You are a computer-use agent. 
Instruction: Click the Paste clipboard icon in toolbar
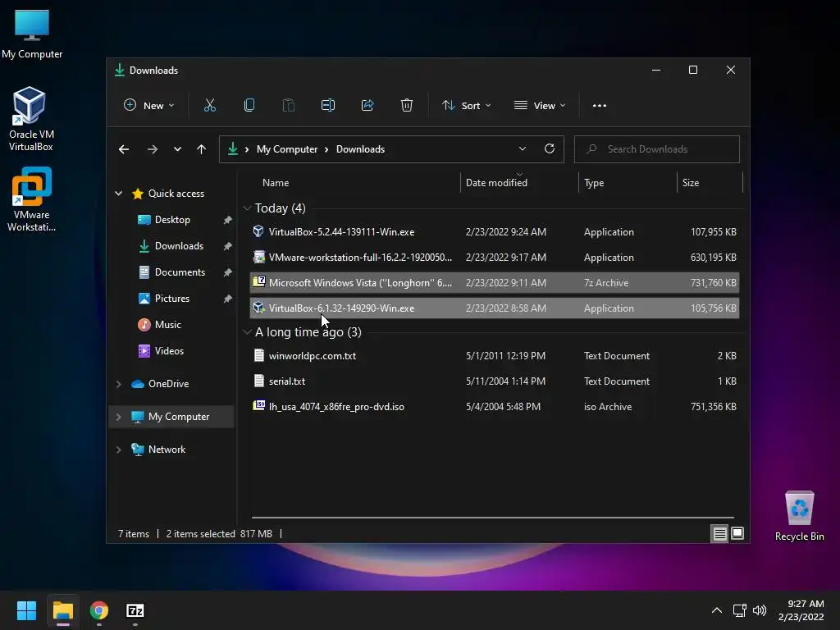pos(288,106)
